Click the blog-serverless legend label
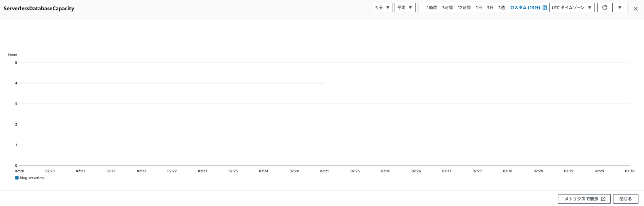Image resolution: width=644 pixels, height=206 pixels. pos(32,178)
